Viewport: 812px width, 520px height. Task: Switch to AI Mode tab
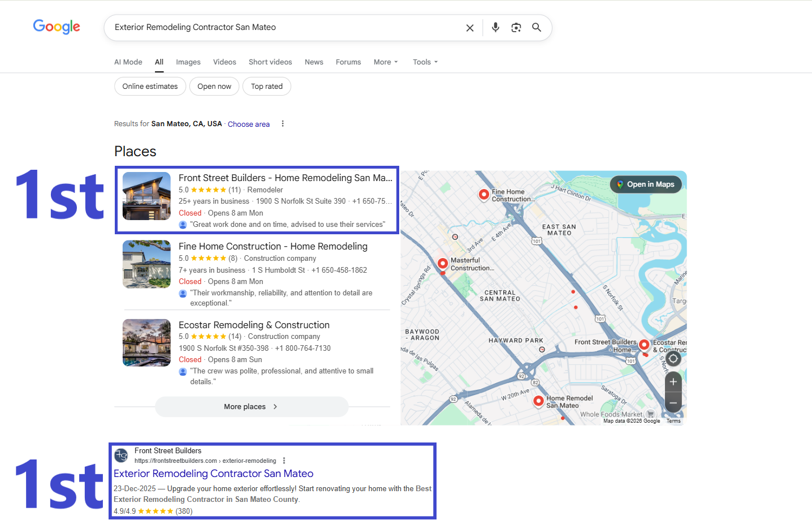coord(128,62)
